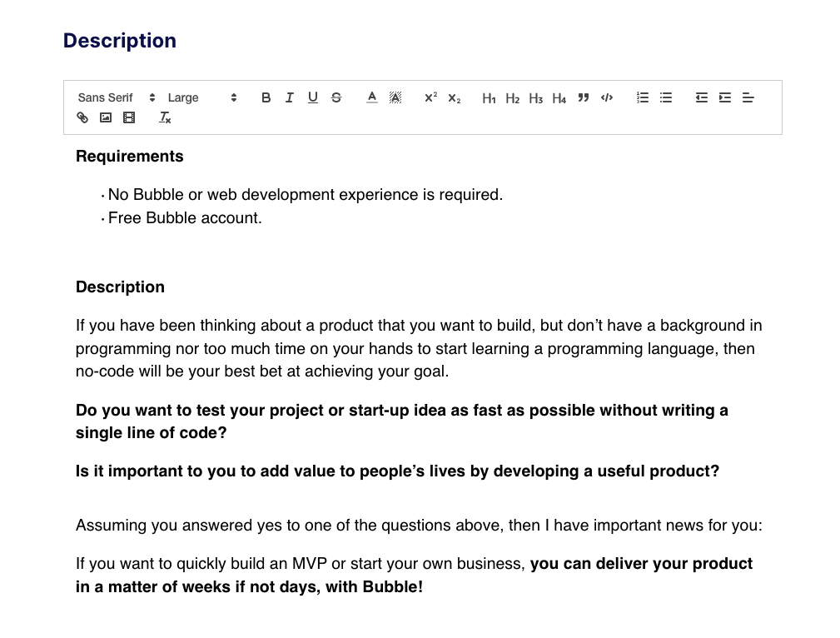Open the text background color picker

pos(395,97)
